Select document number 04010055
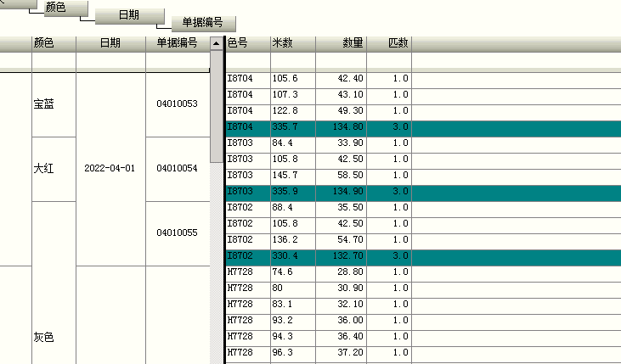 coord(178,233)
